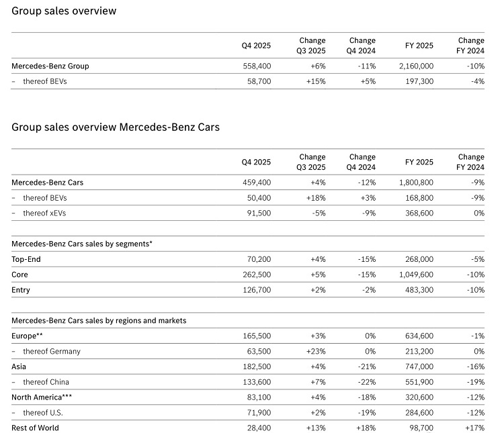Click the Core segment Q4 value 262,500
Image resolution: width=504 pixels, height=433 pixels.
pos(257,275)
